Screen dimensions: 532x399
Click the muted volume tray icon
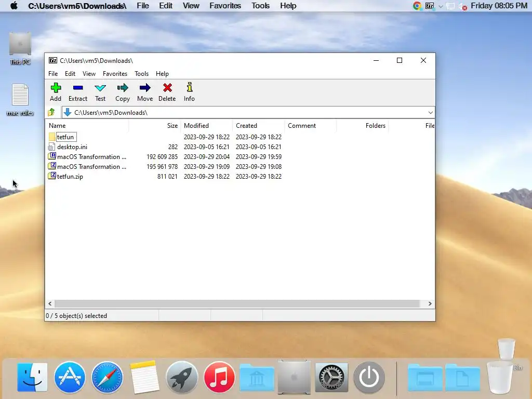pyautogui.click(x=463, y=6)
